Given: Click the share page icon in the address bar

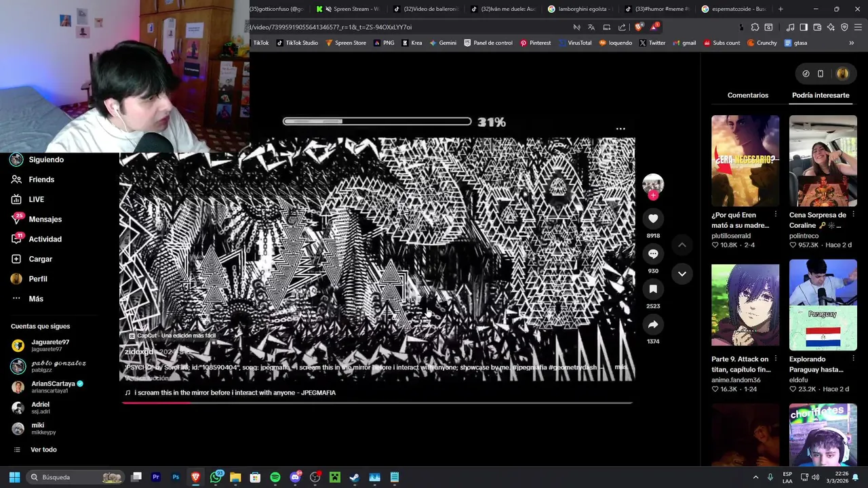Looking at the screenshot, I should [622, 27].
